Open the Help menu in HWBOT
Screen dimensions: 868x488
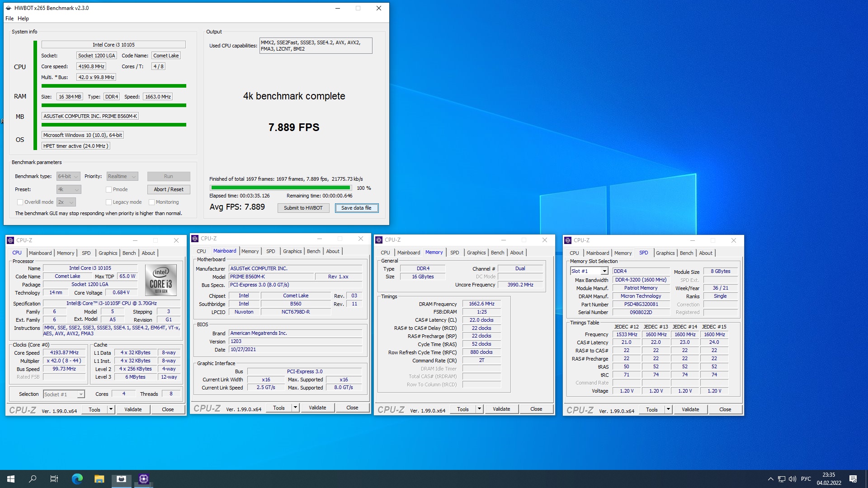pos(23,19)
